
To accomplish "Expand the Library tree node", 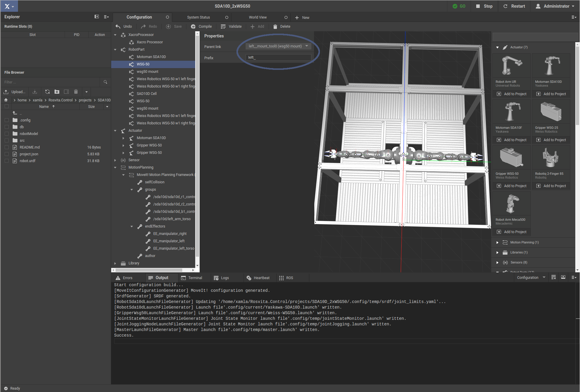I will (115, 263).
